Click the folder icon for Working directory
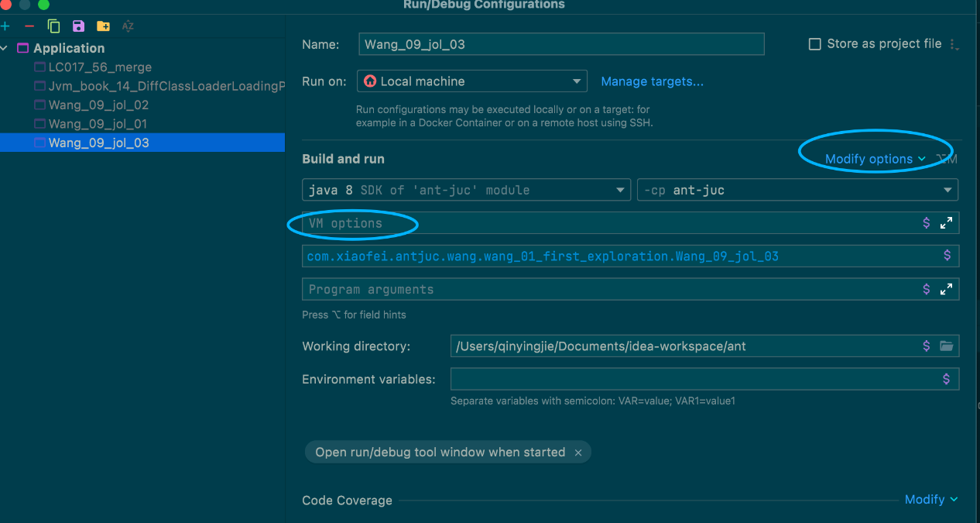 click(946, 346)
